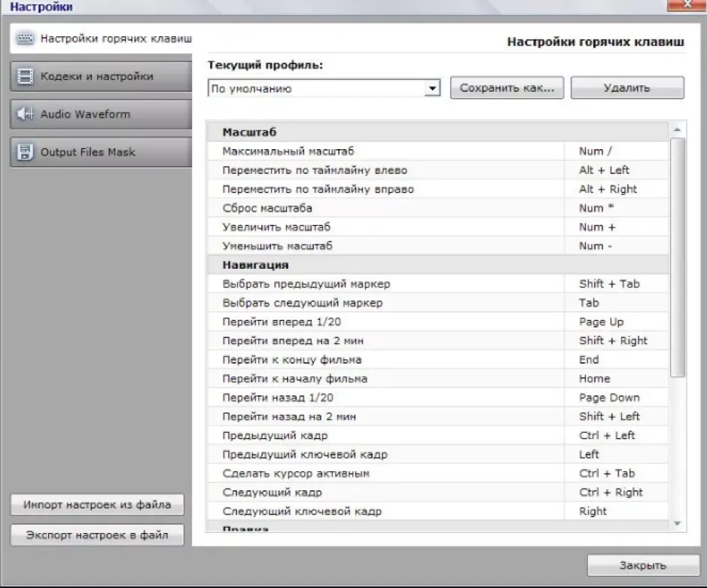Click the Закрыть button
Screen dimensions: 707x588
[643, 565]
